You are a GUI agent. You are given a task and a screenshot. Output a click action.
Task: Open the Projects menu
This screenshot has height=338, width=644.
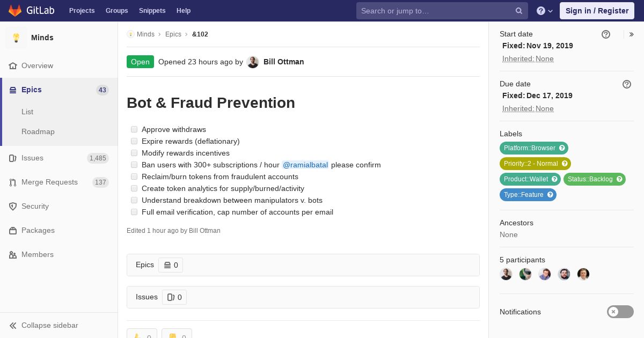(82, 11)
